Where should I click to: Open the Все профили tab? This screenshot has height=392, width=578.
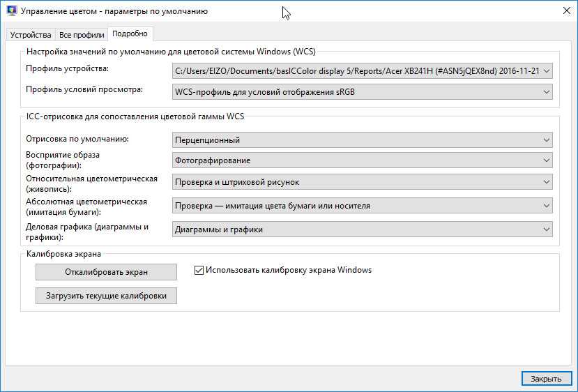[82, 34]
